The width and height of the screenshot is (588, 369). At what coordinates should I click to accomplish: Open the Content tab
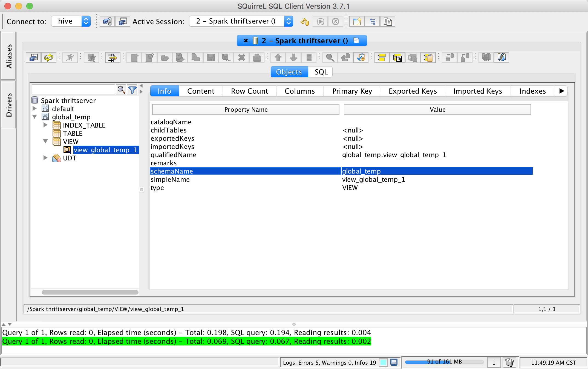pyautogui.click(x=201, y=91)
